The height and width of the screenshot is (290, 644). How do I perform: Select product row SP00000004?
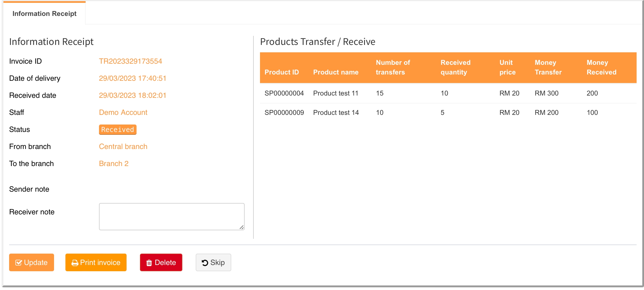[284, 93]
